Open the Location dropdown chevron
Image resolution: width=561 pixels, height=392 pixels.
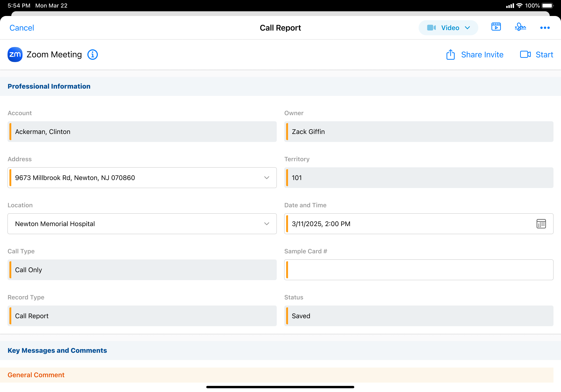pyautogui.click(x=267, y=224)
